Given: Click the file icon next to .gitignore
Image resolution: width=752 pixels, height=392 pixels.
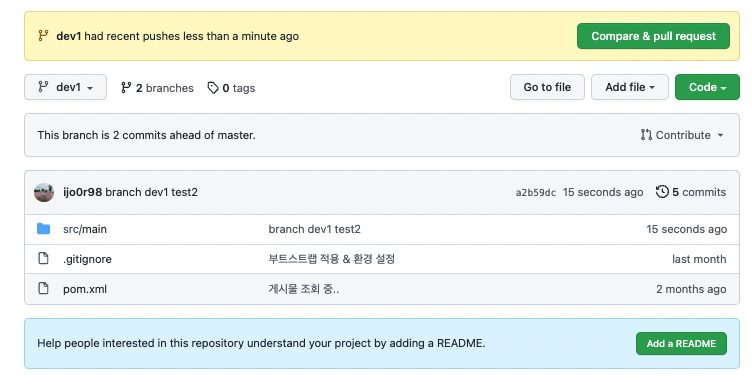Looking at the screenshot, I should pyautogui.click(x=44, y=258).
